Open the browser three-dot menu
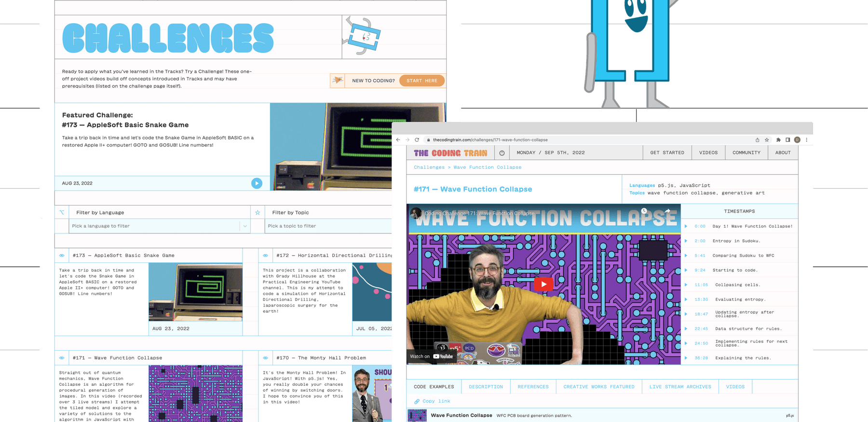Viewport: 868px width, 422px height. click(x=806, y=140)
